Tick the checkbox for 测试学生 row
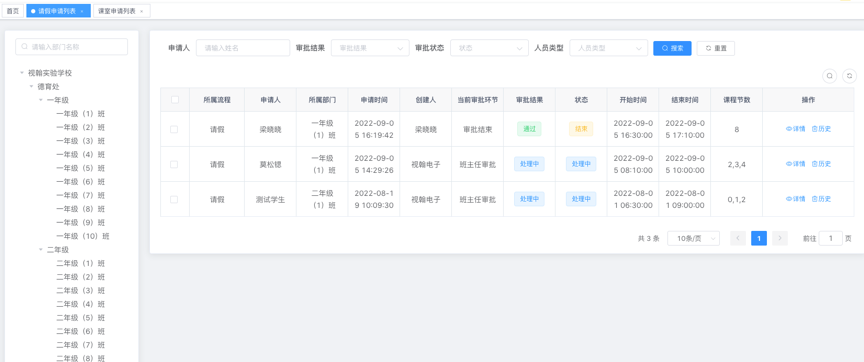864x362 pixels. pos(174,199)
